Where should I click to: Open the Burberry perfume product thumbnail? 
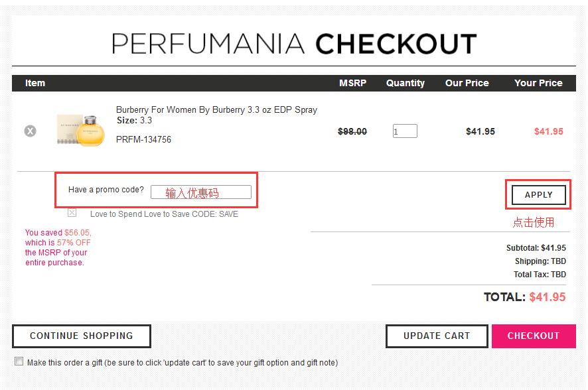click(80, 130)
